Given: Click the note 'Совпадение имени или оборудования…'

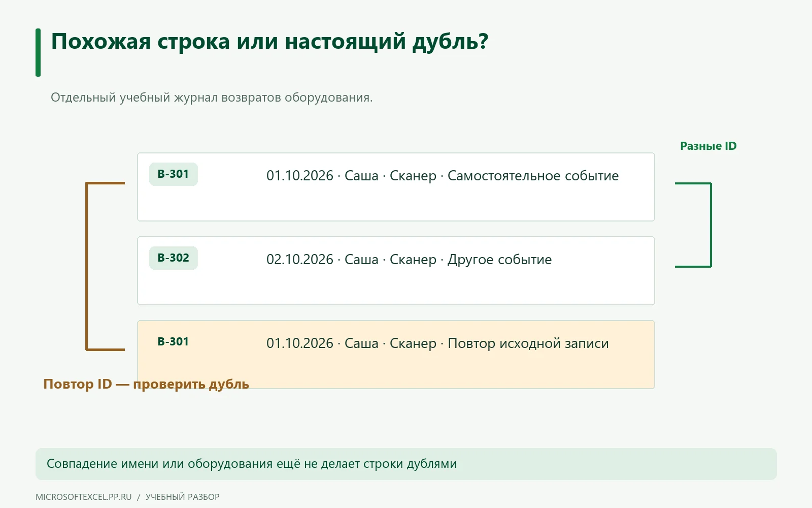Looking at the screenshot, I should point(406,464).
